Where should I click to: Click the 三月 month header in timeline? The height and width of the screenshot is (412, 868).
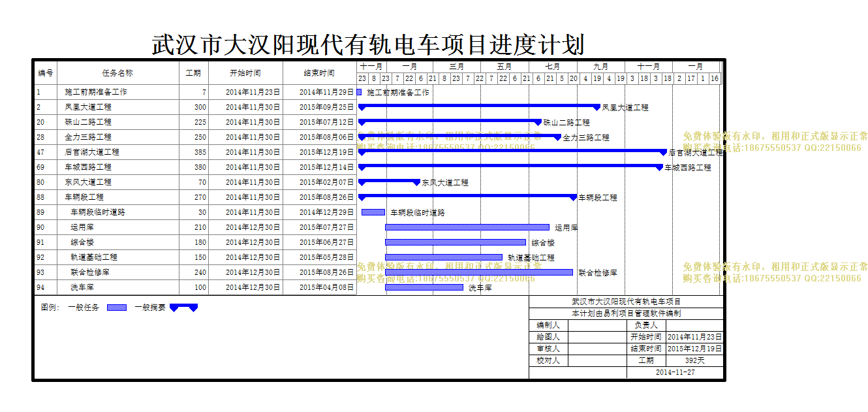457,67
